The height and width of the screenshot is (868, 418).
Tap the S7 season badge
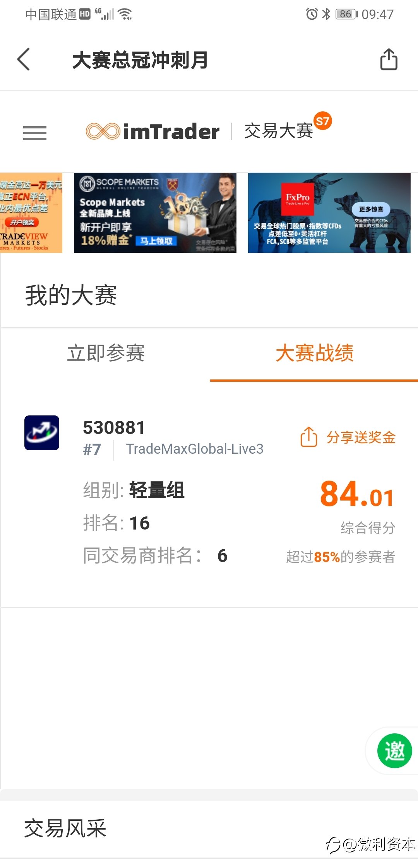(x=323, y=121)
